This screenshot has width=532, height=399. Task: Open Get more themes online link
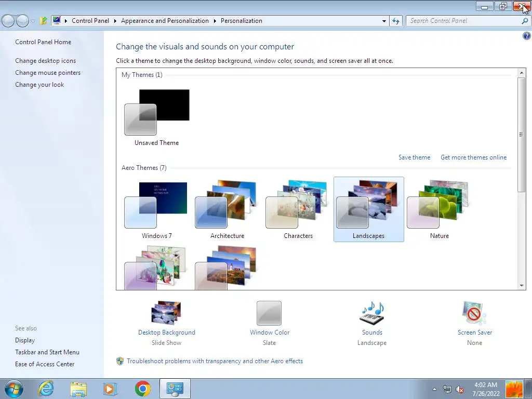[x=473, y=157]
